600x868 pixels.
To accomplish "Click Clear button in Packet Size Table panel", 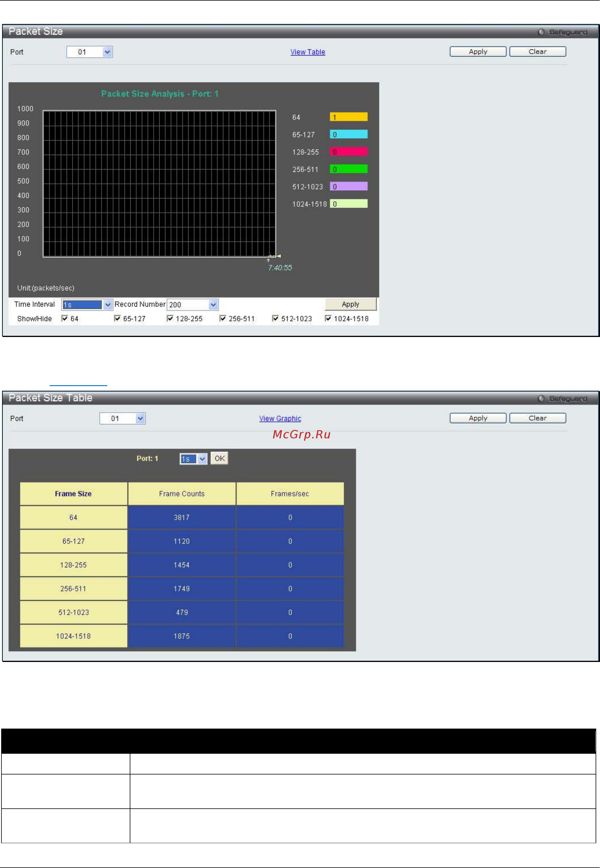I will pyautogui.click(x=537, y=418).
